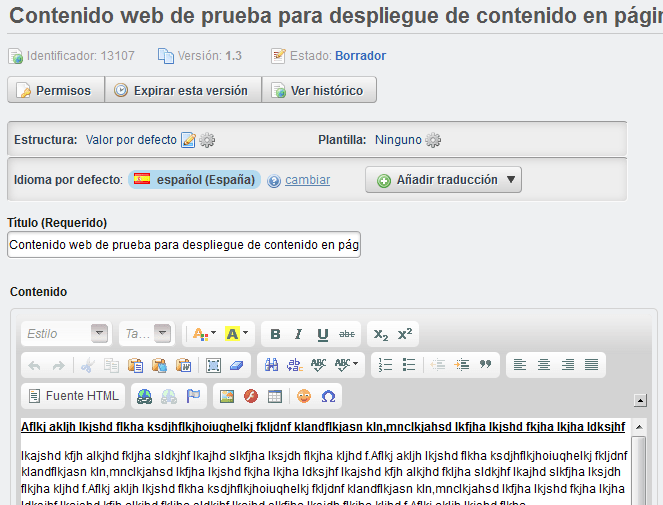Open Ver histórico version history
Screen dimensions: 663x505
[319, 90]
